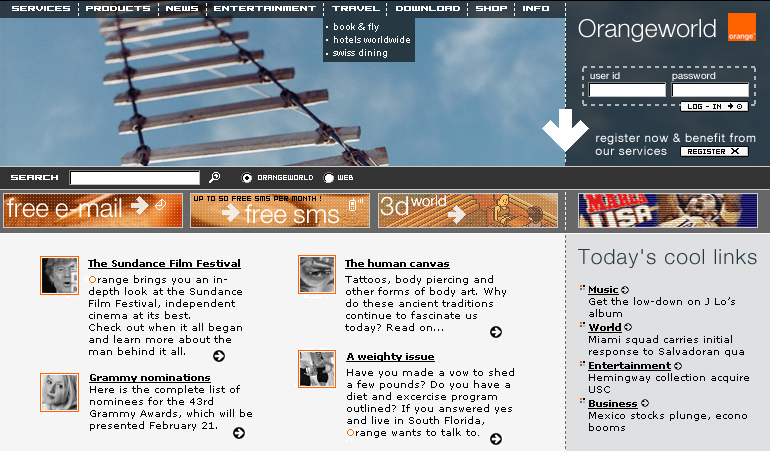Open The Sundance Film Festival article
The image size is (770, 451).
[165, 263]
